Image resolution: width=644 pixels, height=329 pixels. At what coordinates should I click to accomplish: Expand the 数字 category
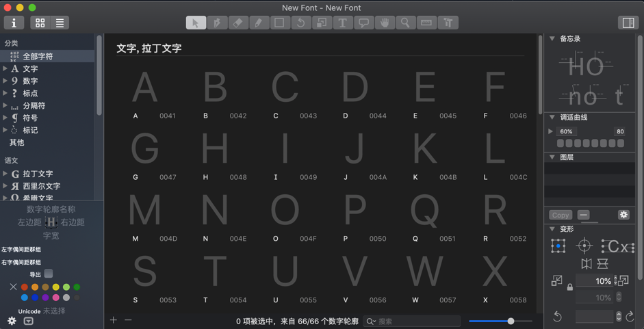[5, 81]
